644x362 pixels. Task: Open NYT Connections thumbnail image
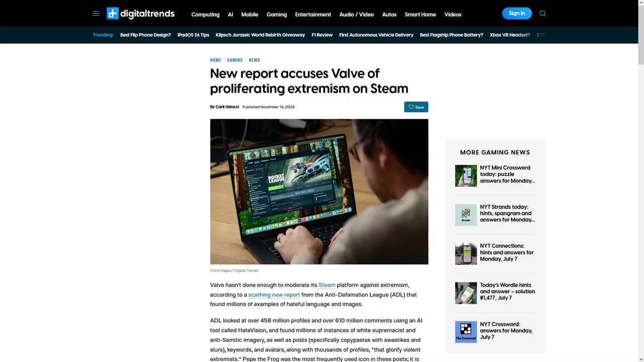point(466,254)
